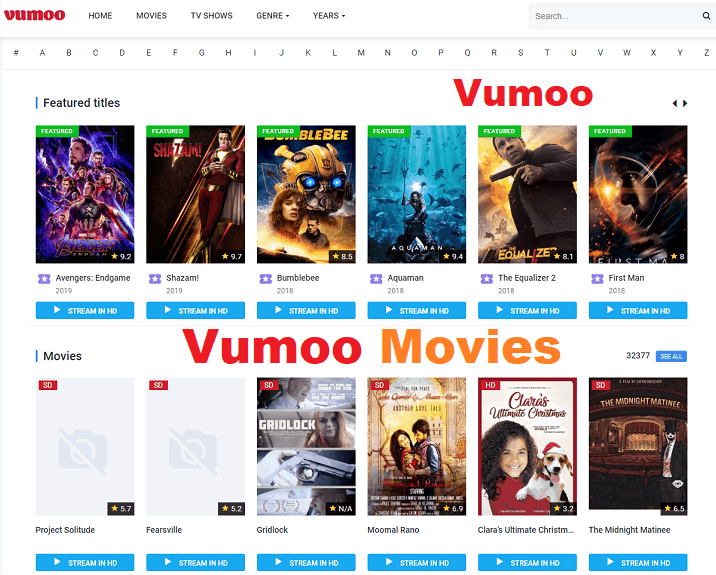The width and height of the screenshot is (716, 575).
Task: Expand the Genre dropdown menu
Action: point(272,16)
